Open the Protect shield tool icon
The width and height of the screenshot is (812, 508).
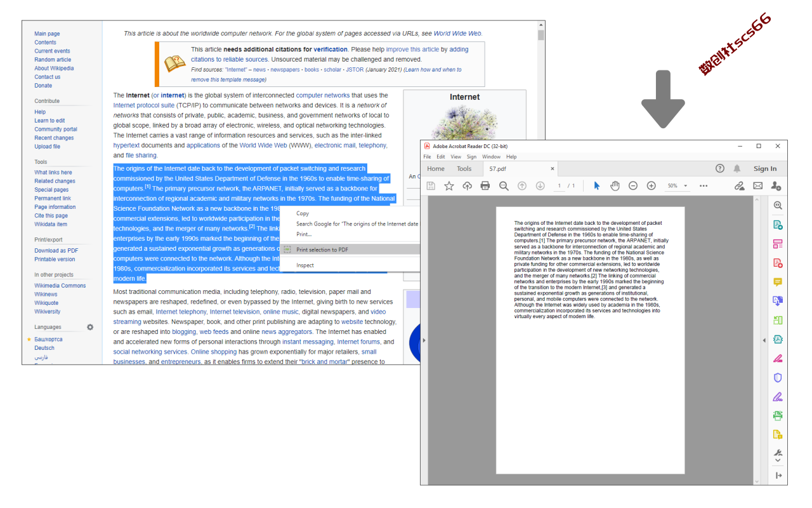point(778,377)
